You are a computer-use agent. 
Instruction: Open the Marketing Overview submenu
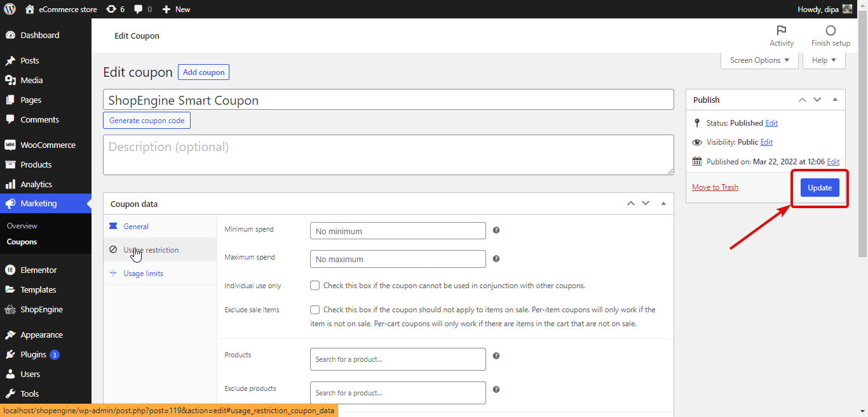[x=22, y=226]
